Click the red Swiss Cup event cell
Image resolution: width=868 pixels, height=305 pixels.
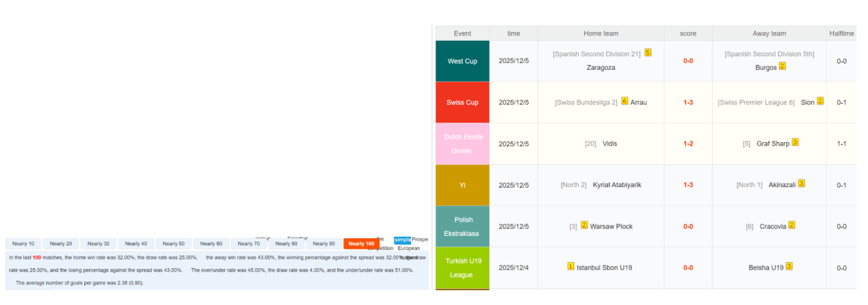pyautogui.click(x=462, y=103)
